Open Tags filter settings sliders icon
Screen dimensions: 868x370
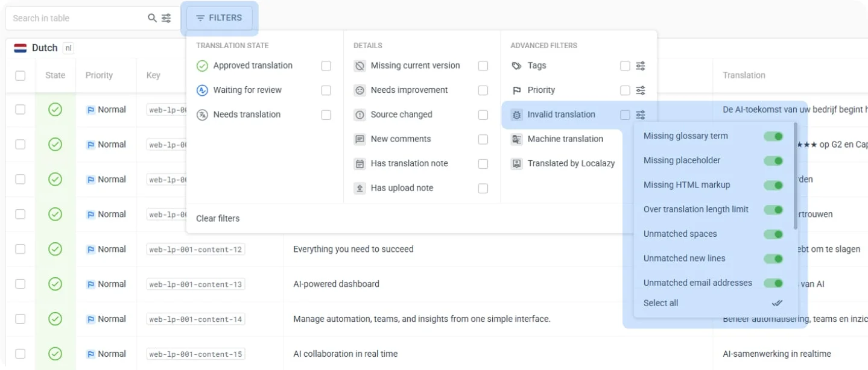coord(641,66)
